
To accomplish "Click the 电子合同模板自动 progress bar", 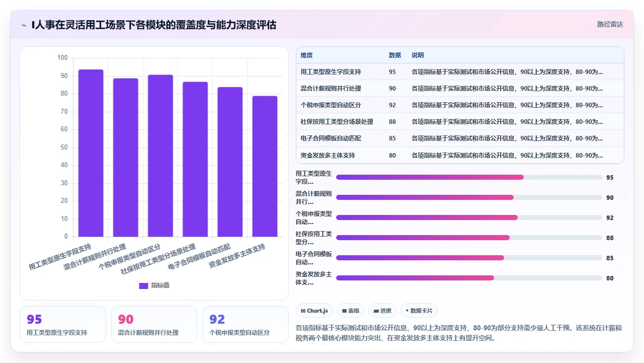I will pos(469,258).
